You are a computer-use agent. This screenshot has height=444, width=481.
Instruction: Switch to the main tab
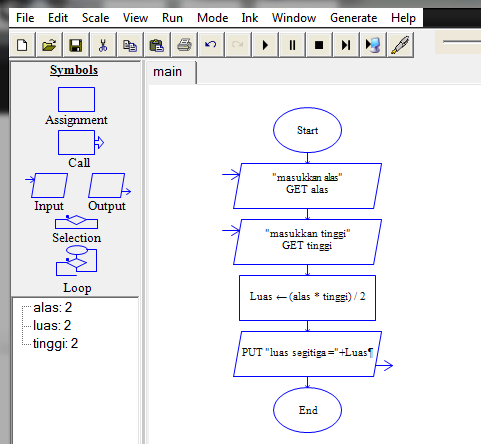[x=172, y=72]
